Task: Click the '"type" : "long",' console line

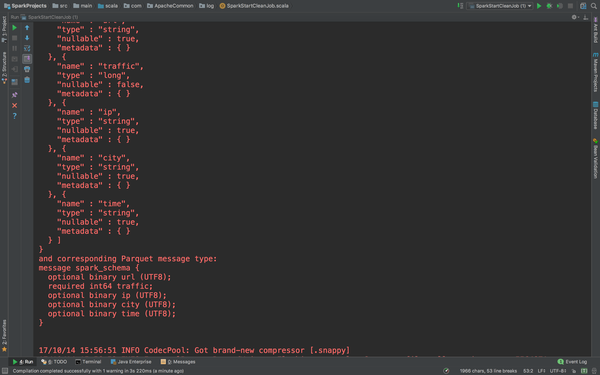Action: tap(93, 75)
